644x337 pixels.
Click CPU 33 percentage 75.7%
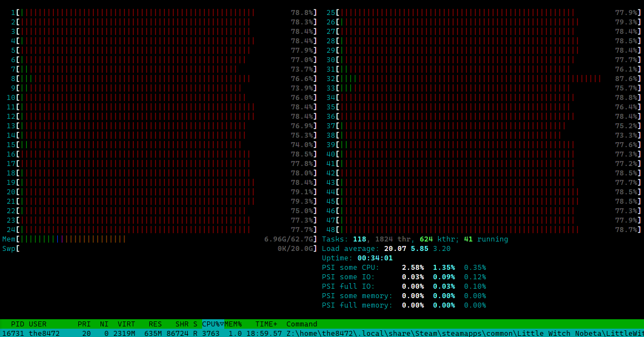click(626, 88)
